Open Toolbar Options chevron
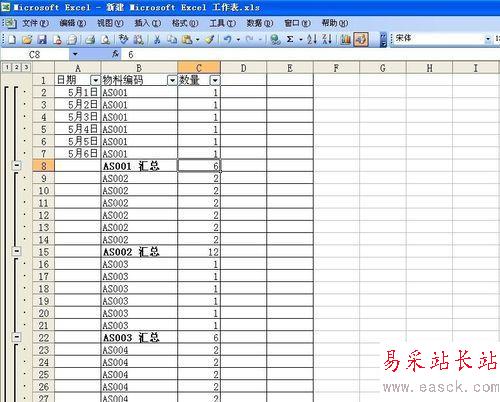Viewport: 500px width, 402px height. click(x=383, y=40)
